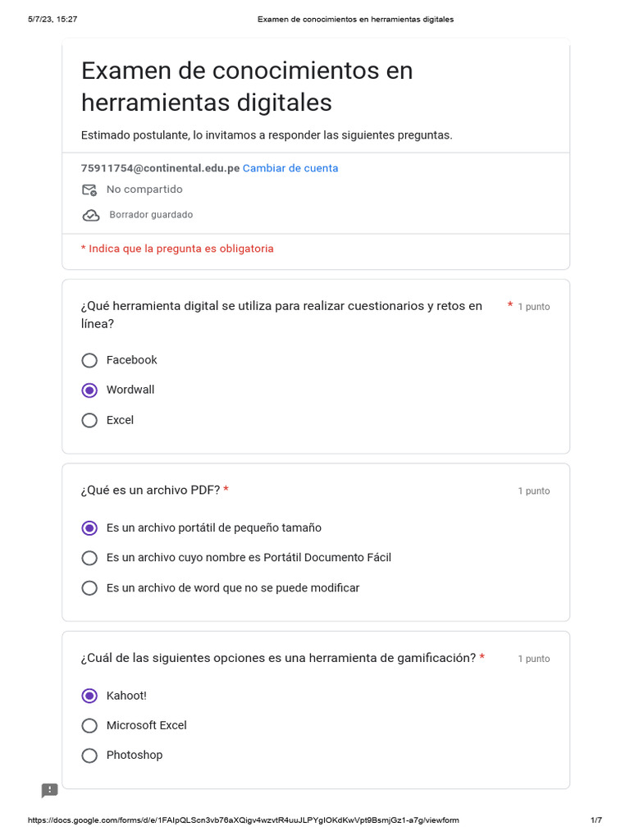Click the '¿Qué es un archivo PDF?' question text

tap(150, 491)
